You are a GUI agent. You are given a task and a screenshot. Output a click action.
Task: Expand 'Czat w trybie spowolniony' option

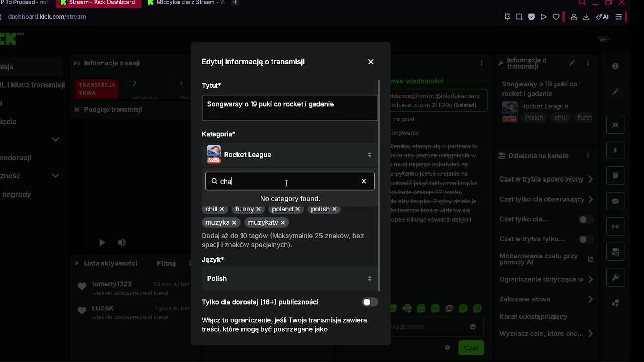click(590, 179)
